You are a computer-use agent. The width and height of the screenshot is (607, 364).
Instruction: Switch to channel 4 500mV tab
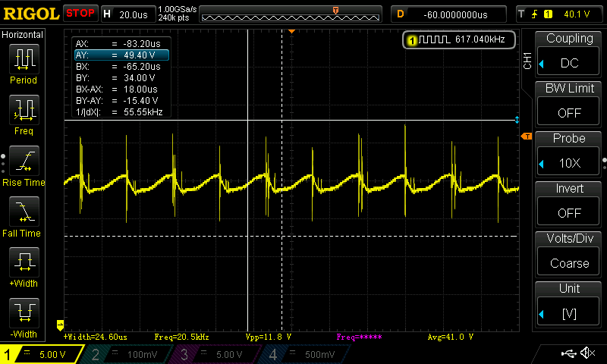(303, 354)
